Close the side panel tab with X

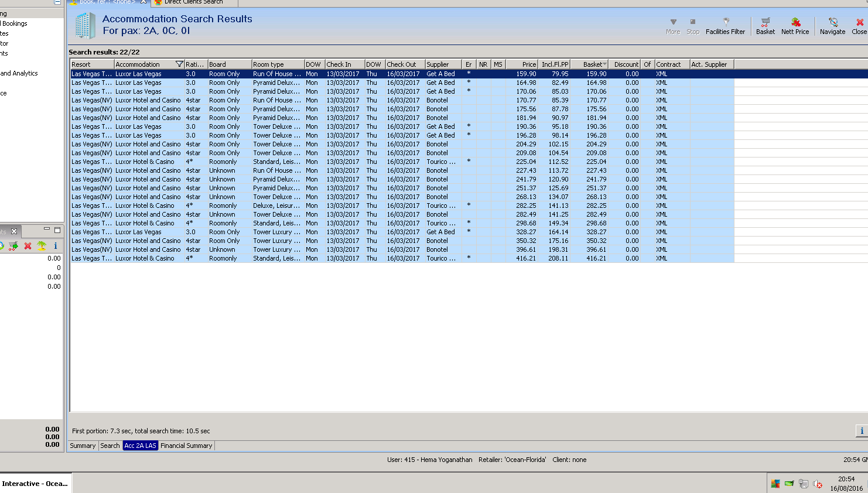15,231
